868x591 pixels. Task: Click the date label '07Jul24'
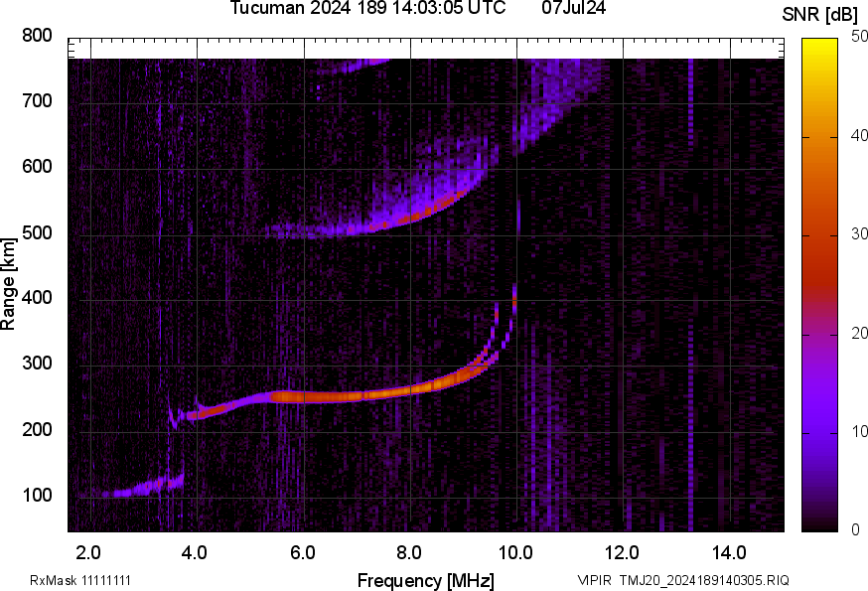click(x=573, y=8)
